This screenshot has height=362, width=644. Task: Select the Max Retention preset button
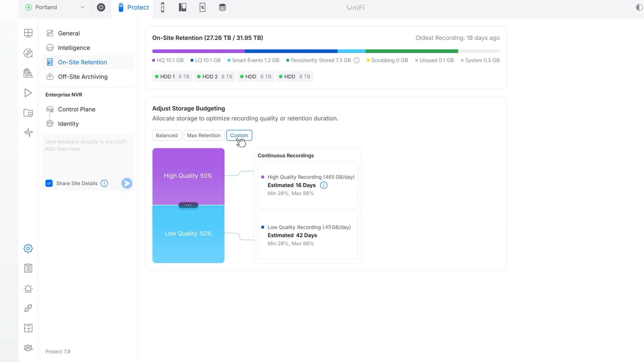coord(204,135)
